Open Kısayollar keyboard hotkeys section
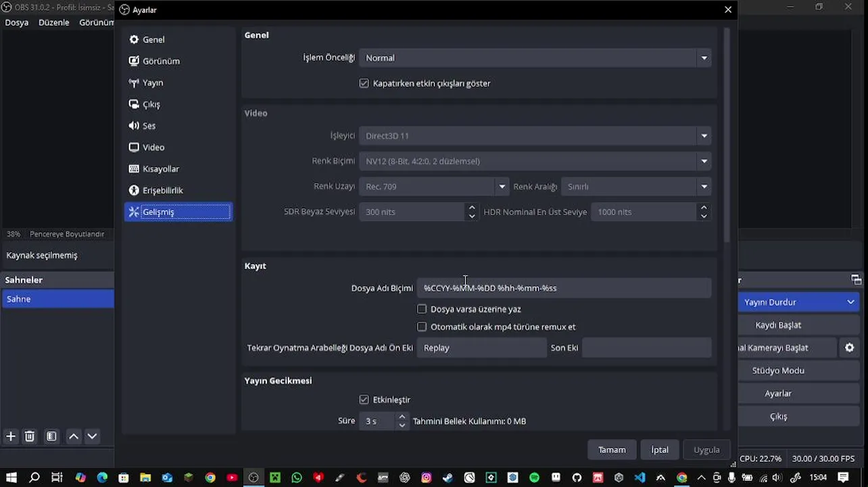 [x=178, y=169]
